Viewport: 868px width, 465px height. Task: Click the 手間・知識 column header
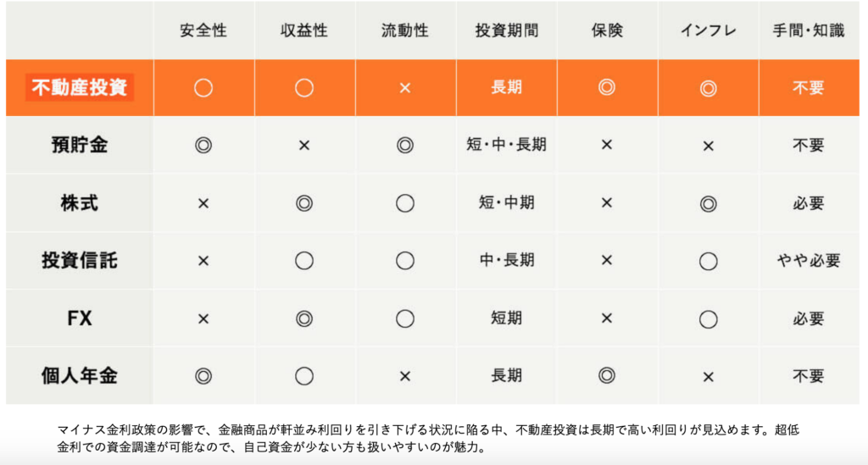808,31
